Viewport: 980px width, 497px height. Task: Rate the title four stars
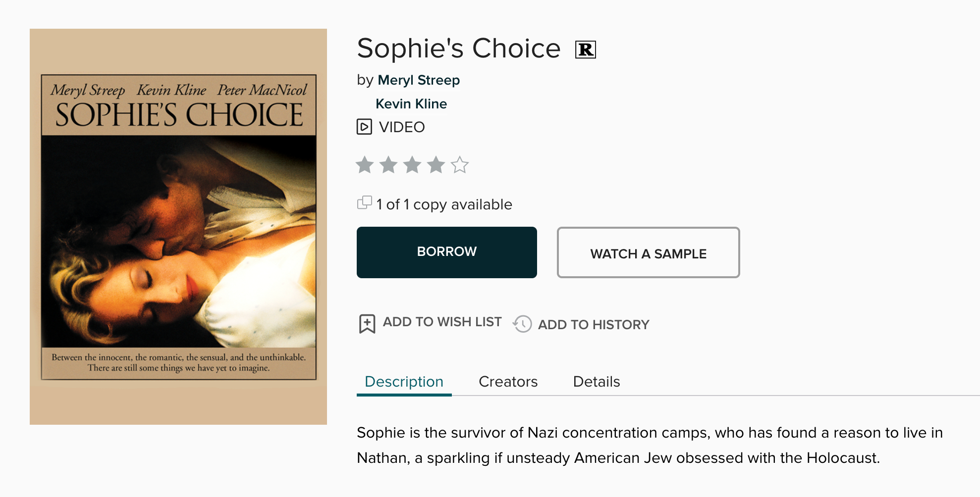click(x=436, y=165)
